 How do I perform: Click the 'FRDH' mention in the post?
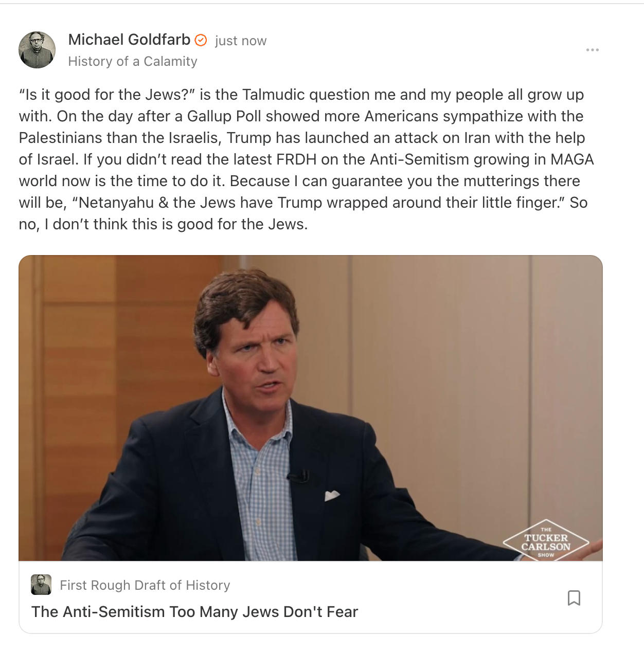coord(296,159)
